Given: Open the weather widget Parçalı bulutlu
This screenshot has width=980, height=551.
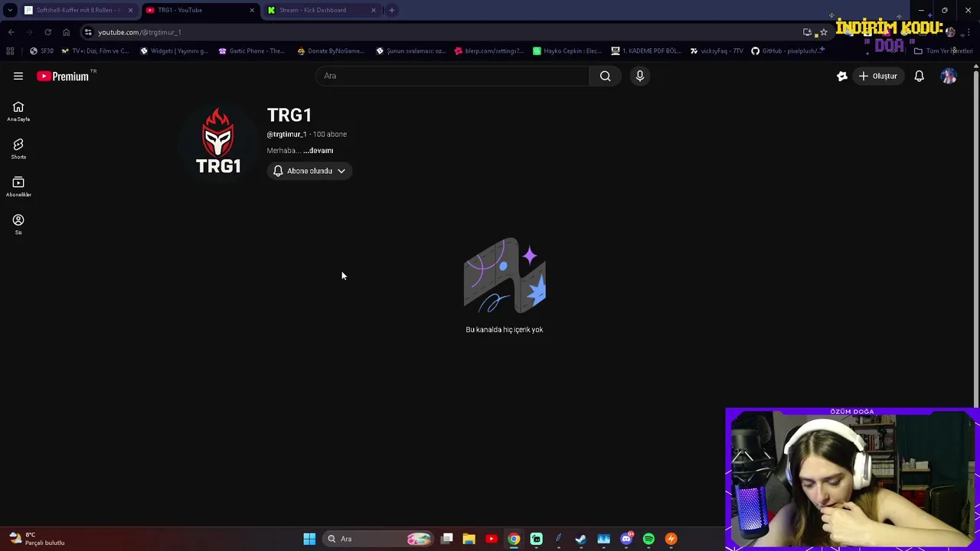Looking at the screenshot, I should point(36,539).
